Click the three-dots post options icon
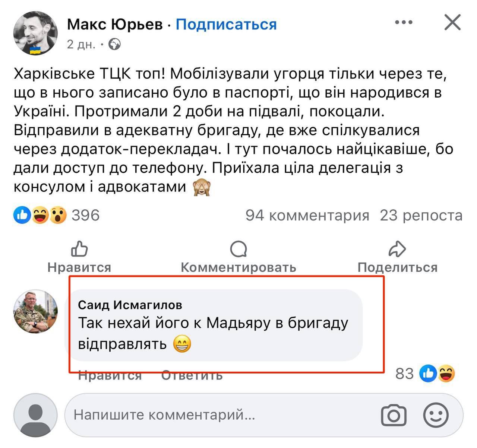This screenshot has width=477, height=448. (404, 23)
